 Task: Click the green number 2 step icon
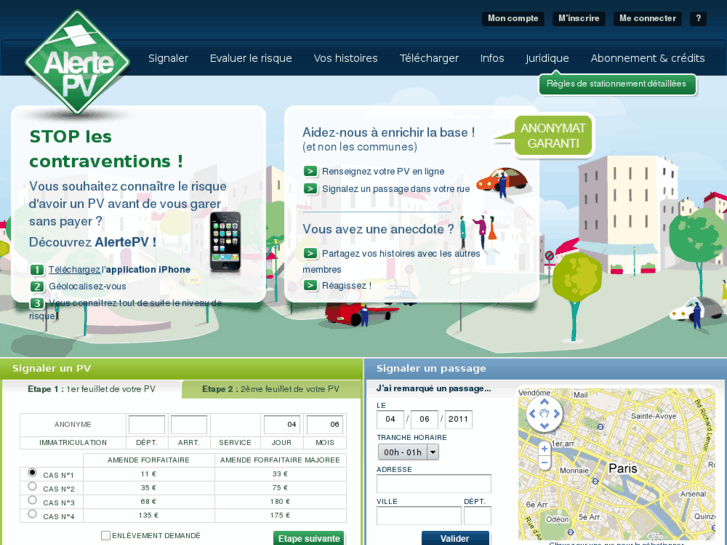(37, 287)
